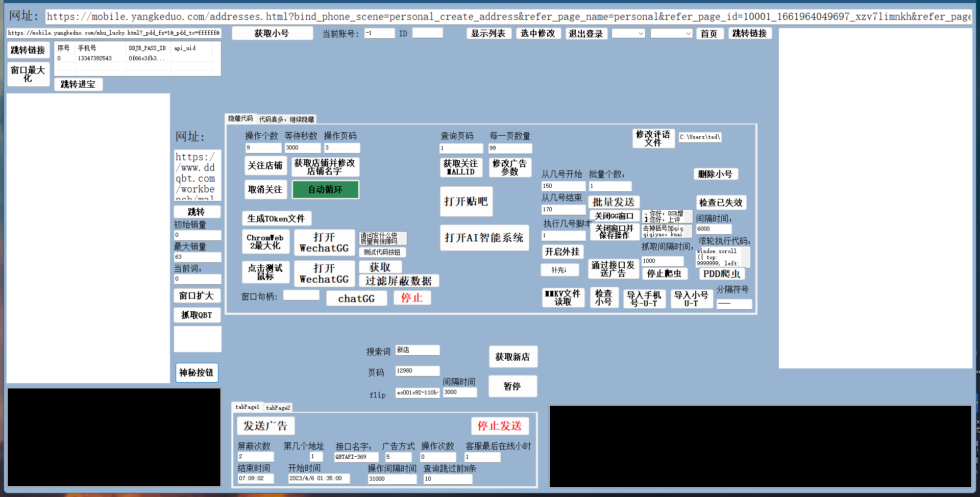Click the 获取关注MALLID button
The height and width of the screenshot is (497, 980).
[461, 167]
